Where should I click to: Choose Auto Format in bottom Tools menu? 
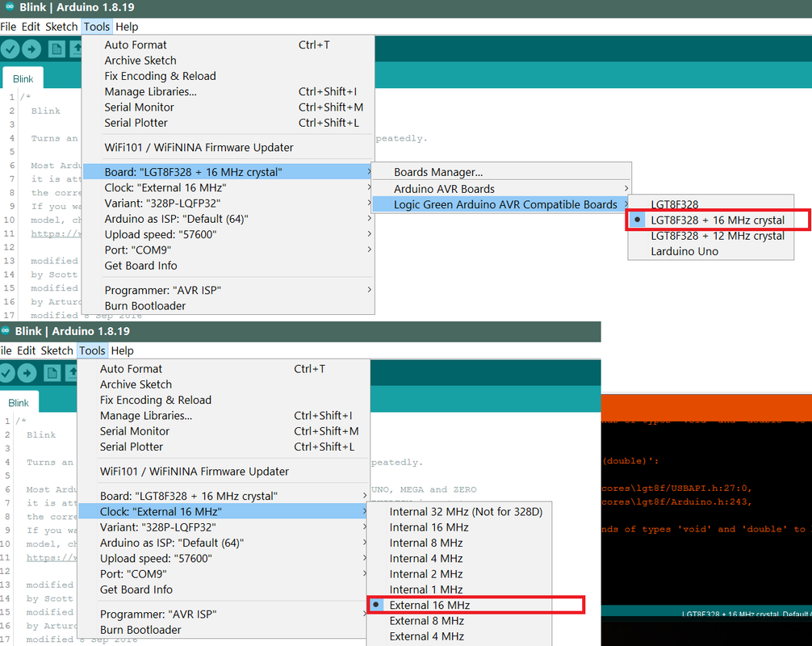pos(224,369)
